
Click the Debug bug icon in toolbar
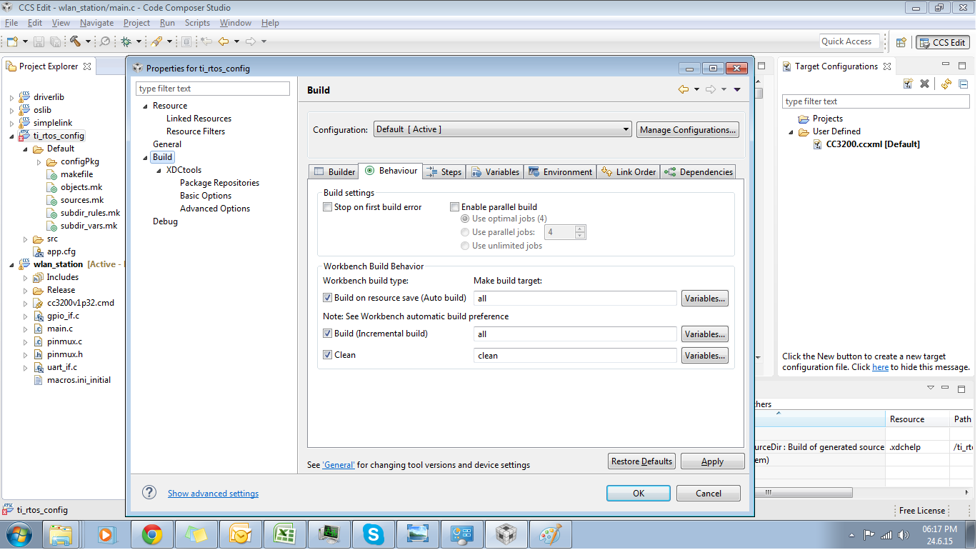coord(126,42)
